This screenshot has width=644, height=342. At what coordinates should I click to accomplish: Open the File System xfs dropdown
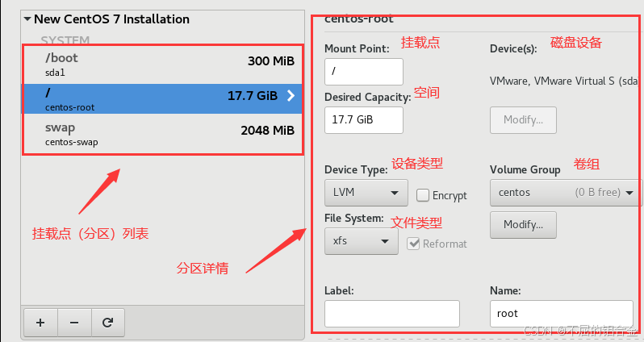(361, 241)
